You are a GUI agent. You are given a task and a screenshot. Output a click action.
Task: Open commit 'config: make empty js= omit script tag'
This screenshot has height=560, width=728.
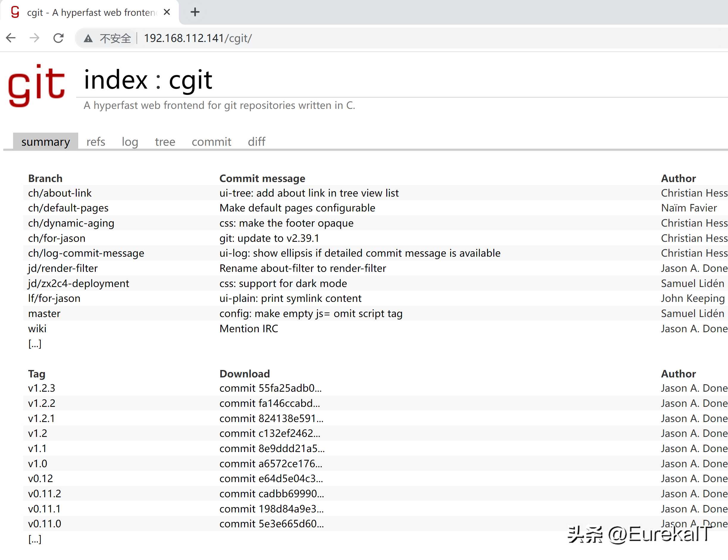[x=311, y=314]
